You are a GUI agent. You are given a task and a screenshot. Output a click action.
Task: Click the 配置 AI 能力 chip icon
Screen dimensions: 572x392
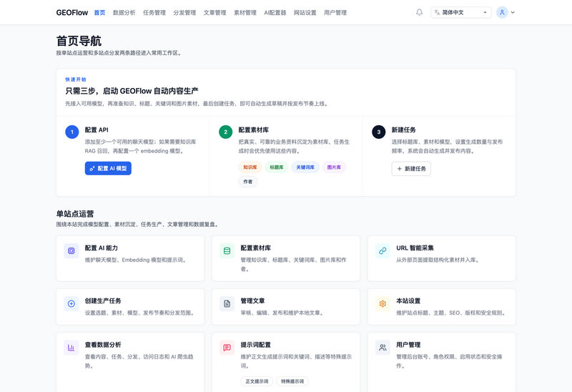coord(71,251)
